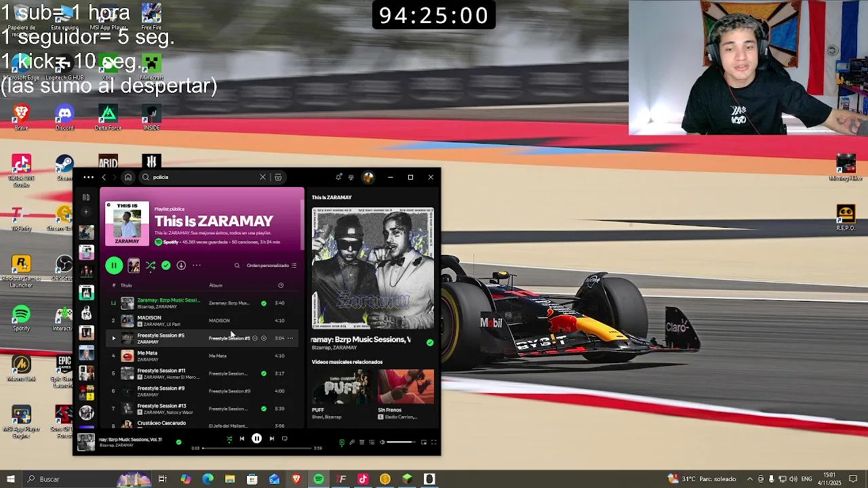
Task: Open the 'Orden personalizado' sort dropdown
Action: tap(271, 266)
